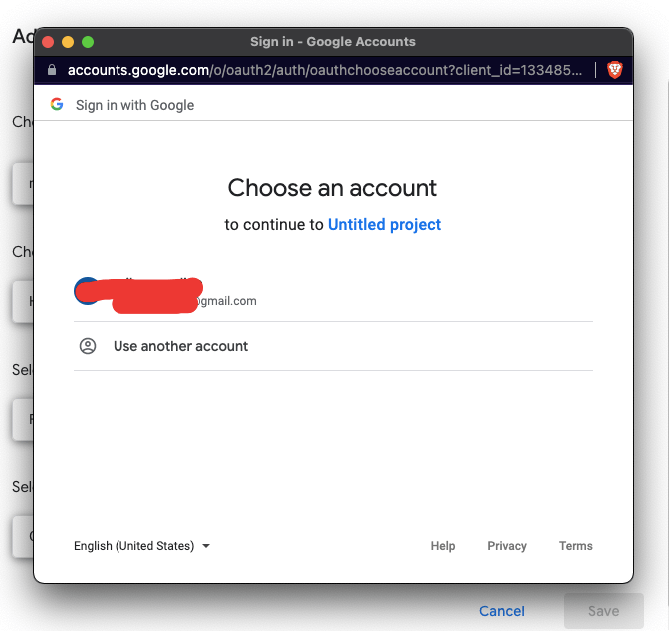Click the language dropdown arrow
669x631 pixels.
(x=206, y=546)
